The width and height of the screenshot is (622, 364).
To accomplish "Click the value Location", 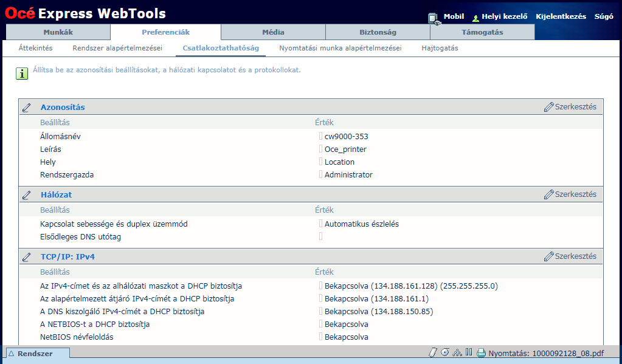I will pos(339,162).
